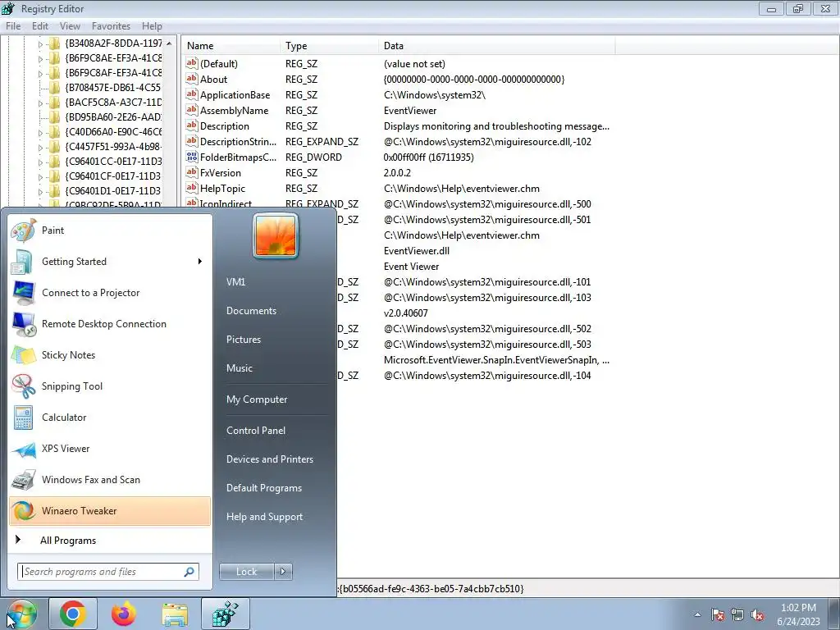Click the user account picture
Screen dimensions: 840x630
point(276,235)
